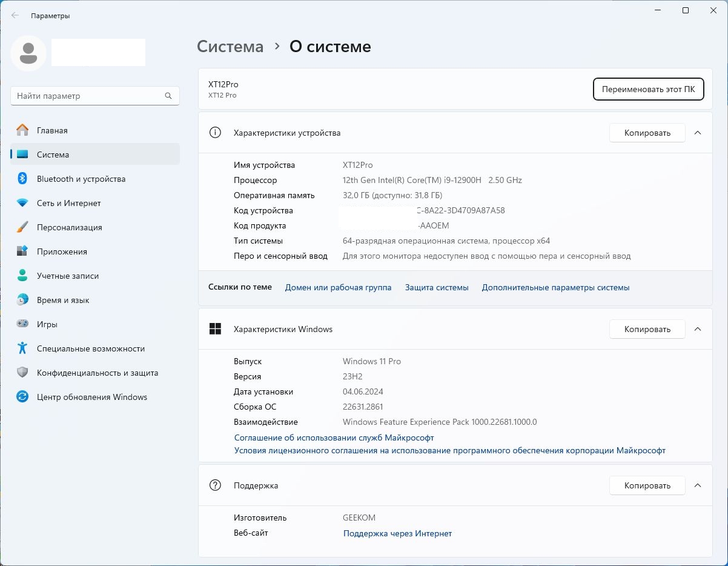The height and width of the screenshot is (566, 728).
Task: Click the user profile avatar picture
Action: point(28,53)
